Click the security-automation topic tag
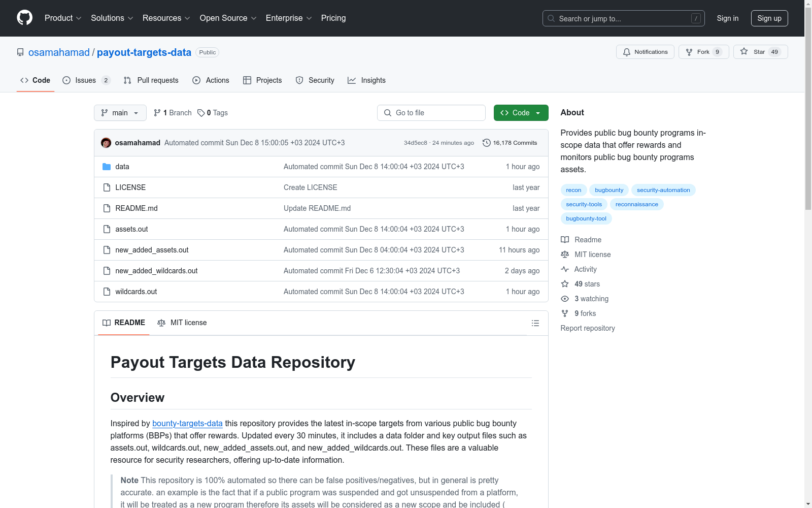The image size is (812, 508). (x=663, y=190)
